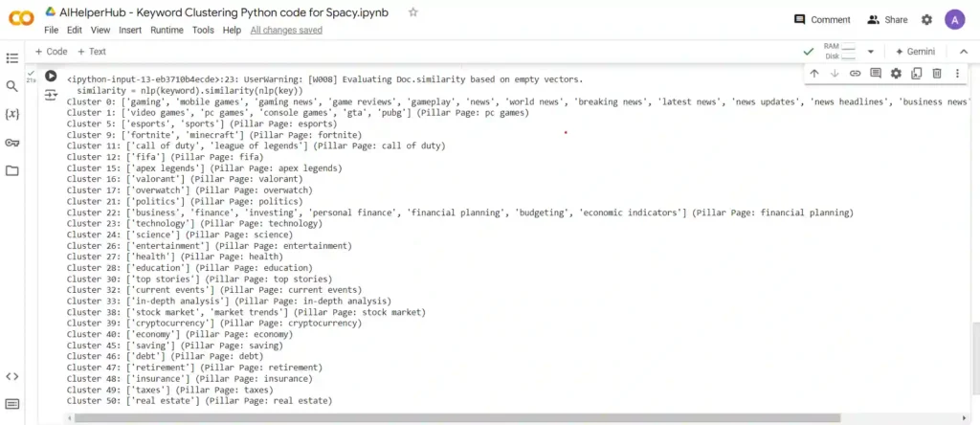The image size is (980, 425).
Task: Open the Find and replace search icon
Action: coord(11,86)
